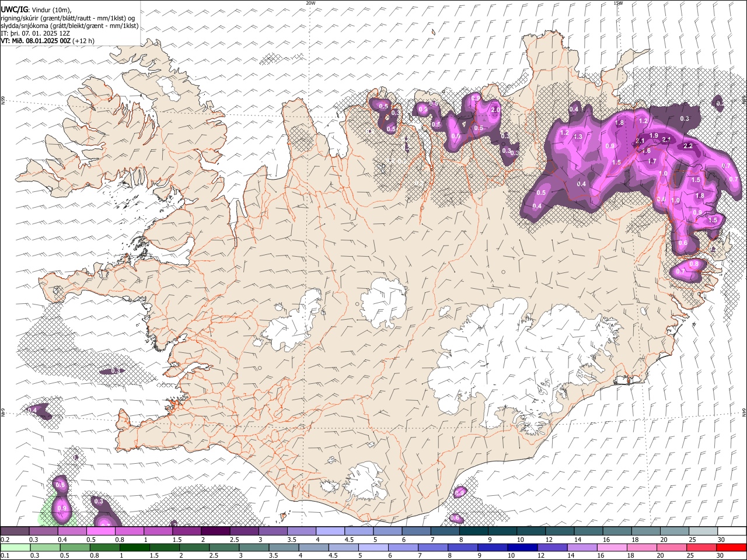747x560 pixels.
Task: Click the light pink 16 swatch in lower legend
Action: click(x=612, y=547)
